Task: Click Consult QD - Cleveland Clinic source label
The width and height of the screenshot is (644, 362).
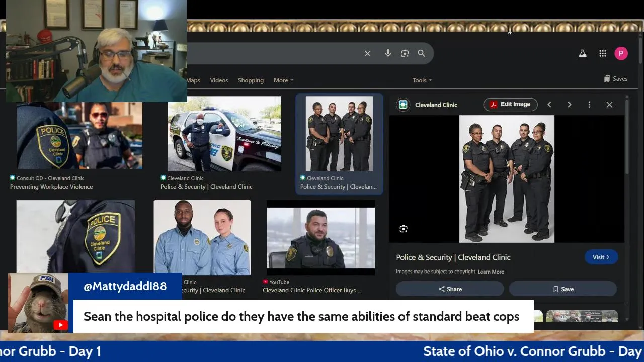Action: pos(50,178)
